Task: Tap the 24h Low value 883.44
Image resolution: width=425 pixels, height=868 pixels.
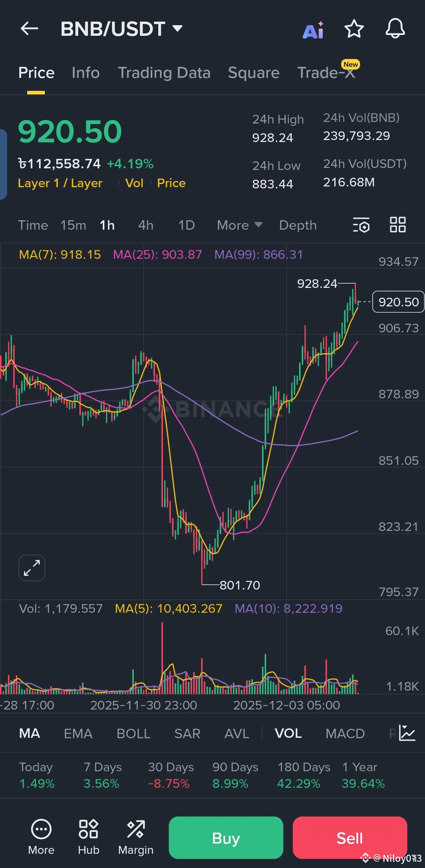Action: click(273, 184)
